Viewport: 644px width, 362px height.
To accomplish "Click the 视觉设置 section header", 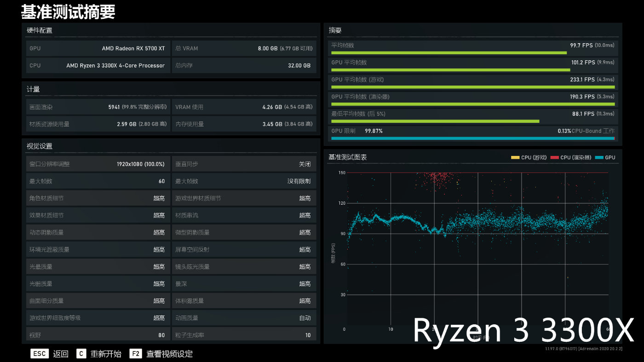I will [40, 146].
